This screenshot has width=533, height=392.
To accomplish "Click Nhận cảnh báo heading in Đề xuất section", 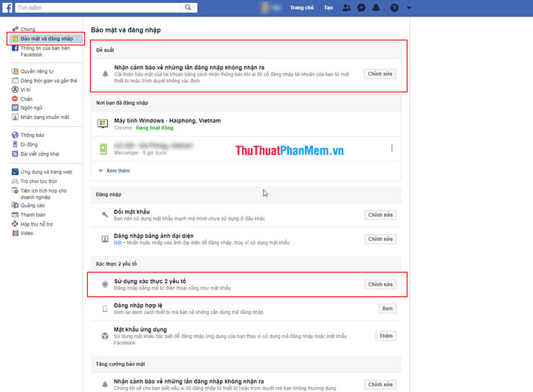I will 189,67.
